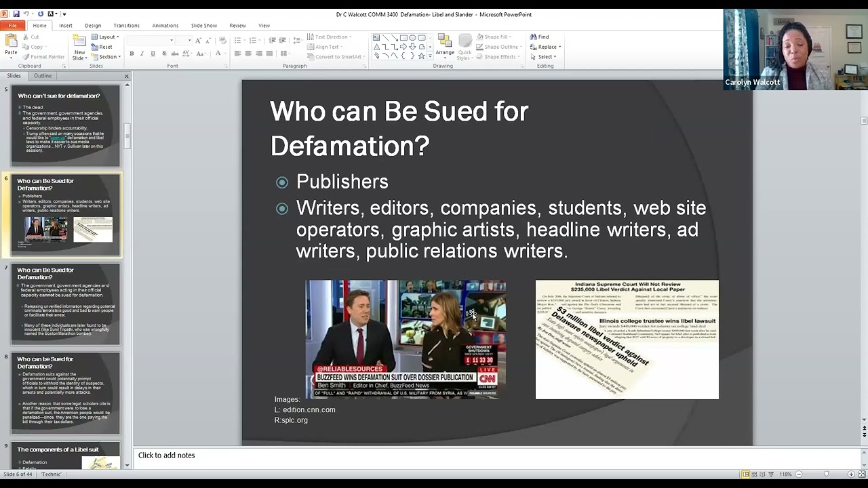Screen dimensions: 868x488
Task: Open the Arrange dropdown
Action: click(445, 47)
